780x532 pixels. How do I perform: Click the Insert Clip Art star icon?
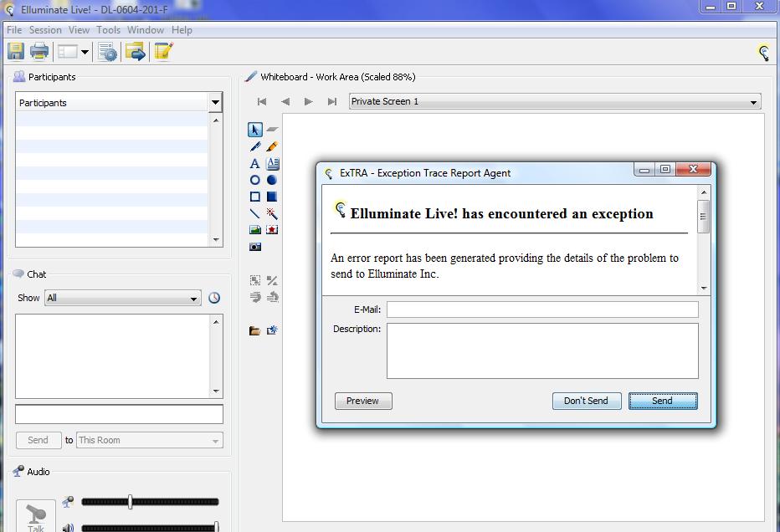272,230
